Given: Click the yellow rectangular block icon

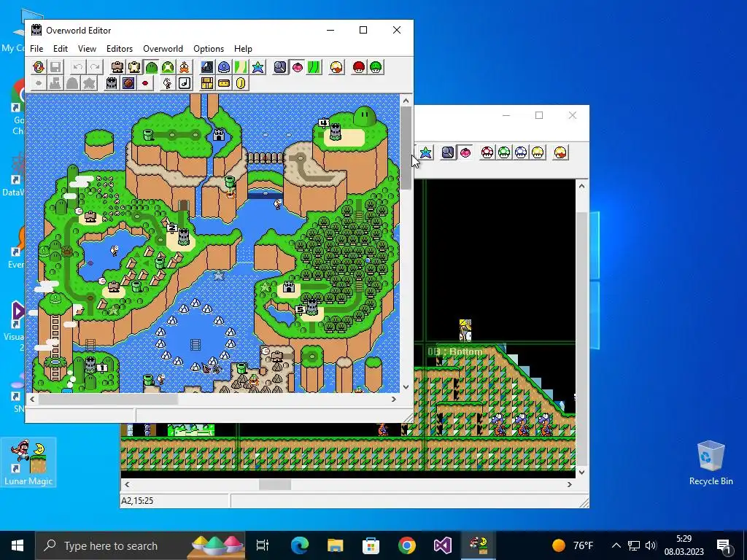Looking at the screenshot, I should 224,83.
